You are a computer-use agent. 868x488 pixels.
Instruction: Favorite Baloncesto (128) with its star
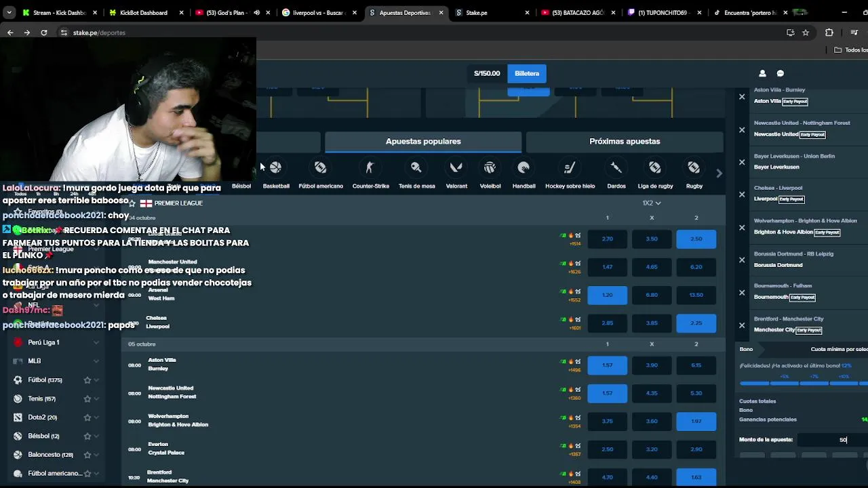point(87,455)
